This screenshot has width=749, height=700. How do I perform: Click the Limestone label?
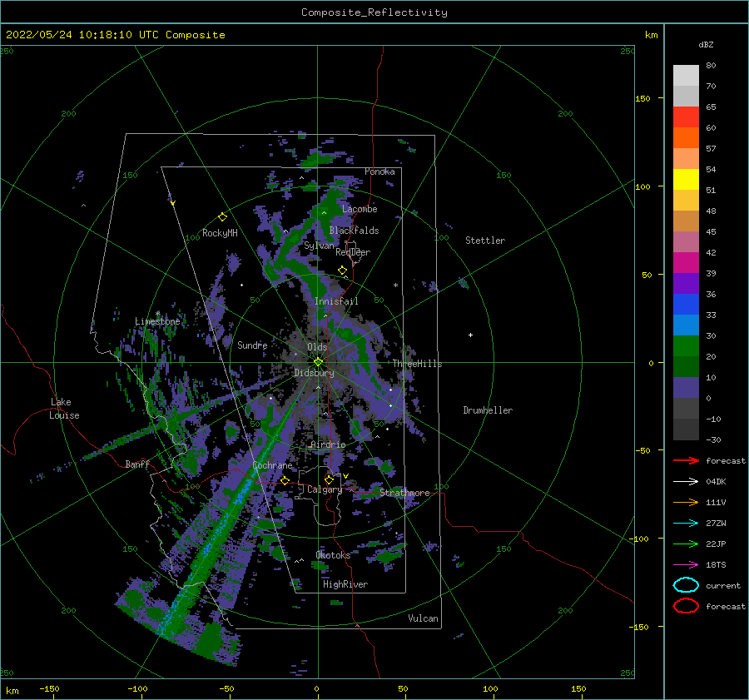(x=157, y=321)
